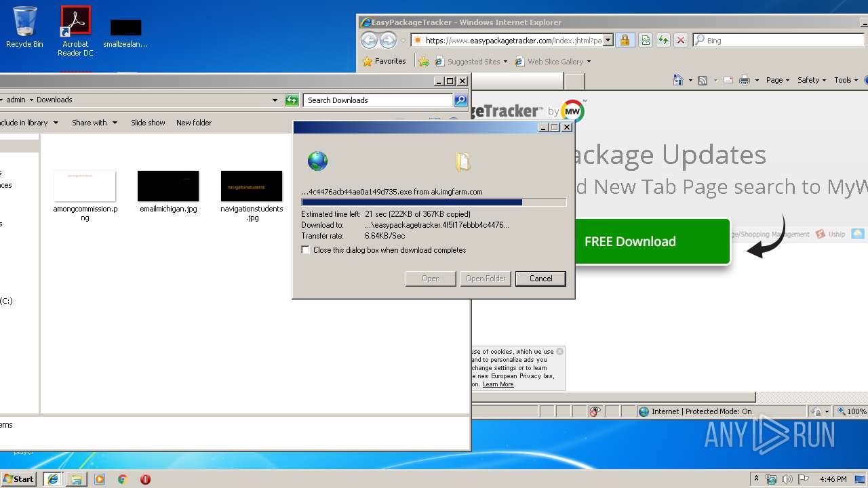Click the Compatibility View icon
868x488 pixels.
[646, 40]
